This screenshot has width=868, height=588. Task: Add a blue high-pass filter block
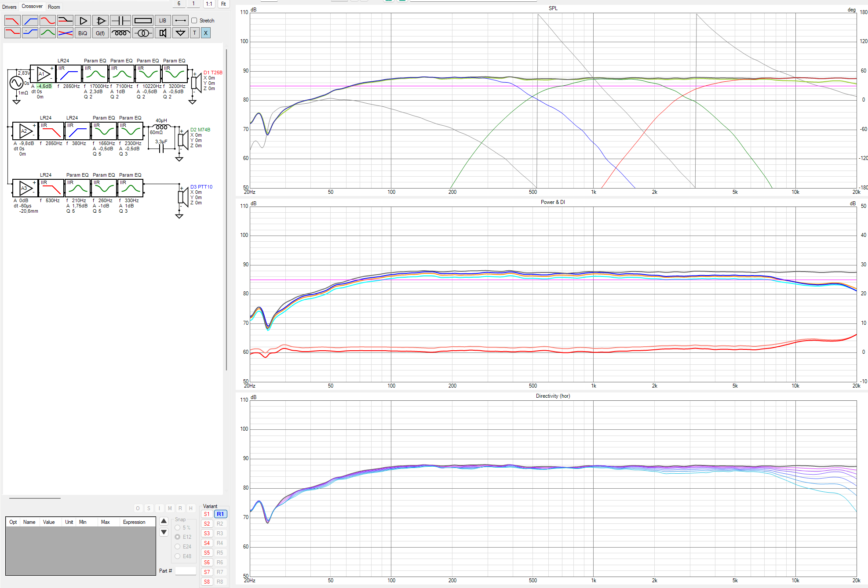point(30,21)
